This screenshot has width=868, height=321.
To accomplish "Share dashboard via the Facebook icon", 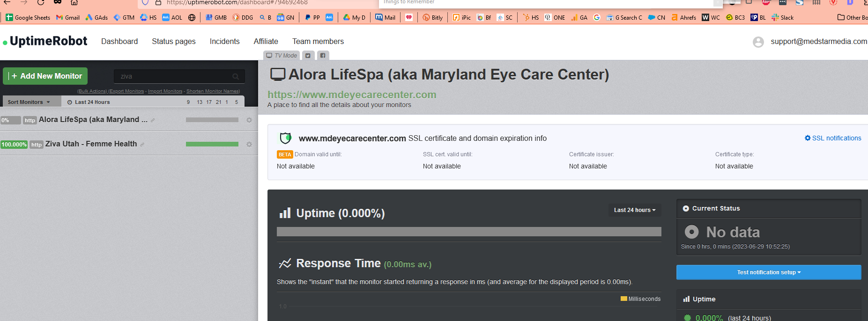I will click(323, 55).
